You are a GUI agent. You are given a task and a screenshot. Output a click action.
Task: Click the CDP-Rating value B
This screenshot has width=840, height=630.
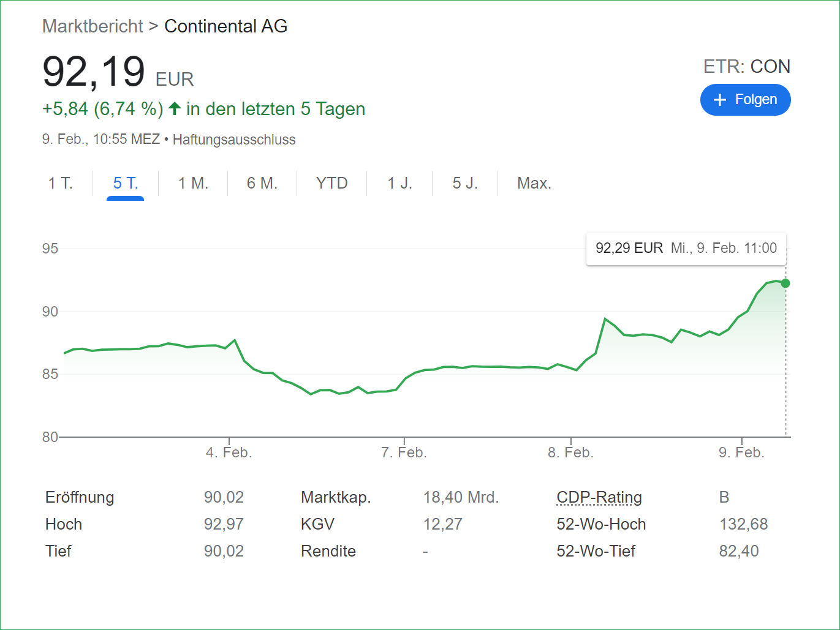click(724, 497)
